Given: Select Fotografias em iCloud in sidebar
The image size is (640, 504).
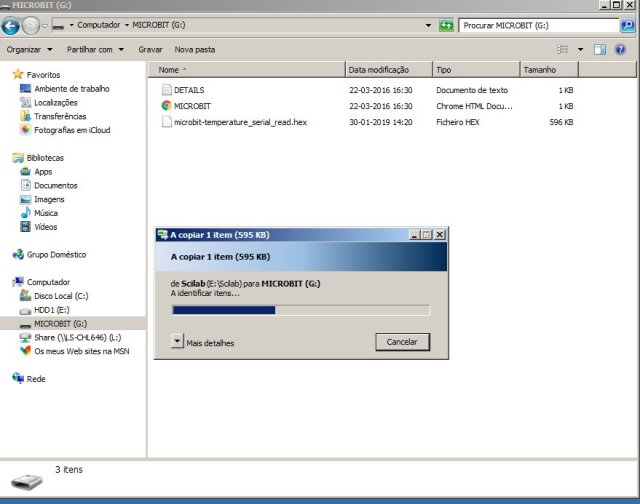Looking at the screenshot, I should tap(71, 130).
